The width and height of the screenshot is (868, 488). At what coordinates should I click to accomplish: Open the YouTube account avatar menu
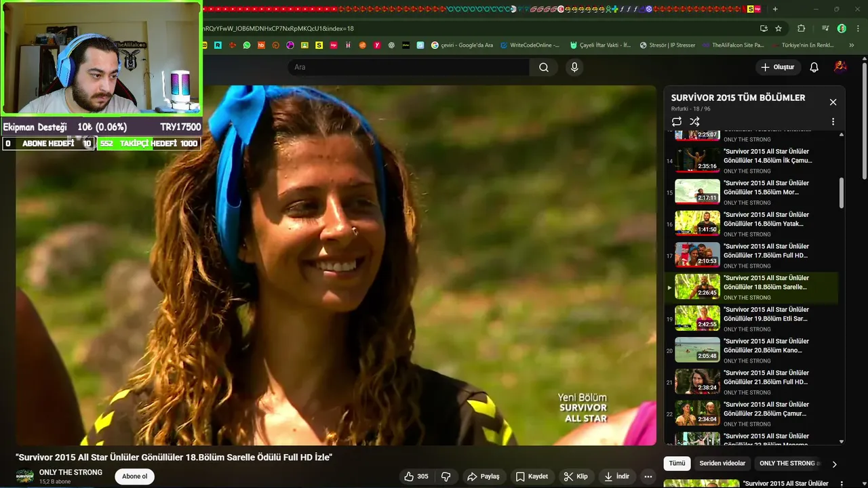(x=840, y=66)
